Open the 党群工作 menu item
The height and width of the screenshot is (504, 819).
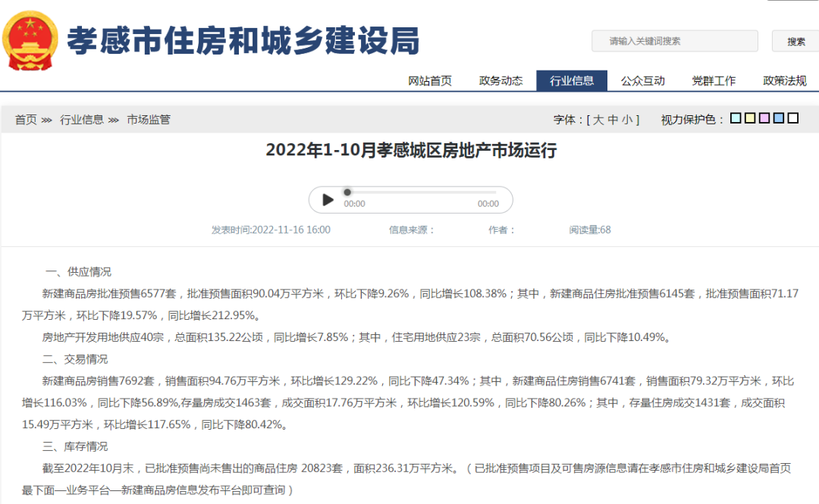(x=714, y=81)
